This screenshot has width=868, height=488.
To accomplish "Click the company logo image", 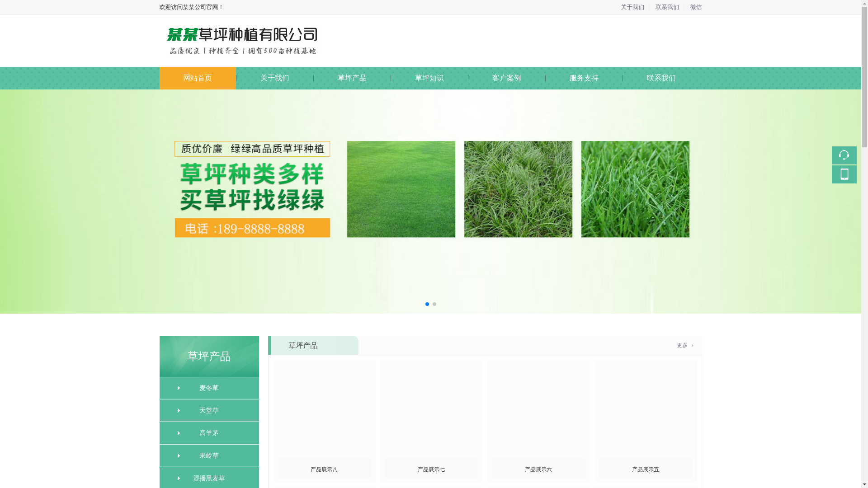I will pyautogui.click(x=242, y=41).
